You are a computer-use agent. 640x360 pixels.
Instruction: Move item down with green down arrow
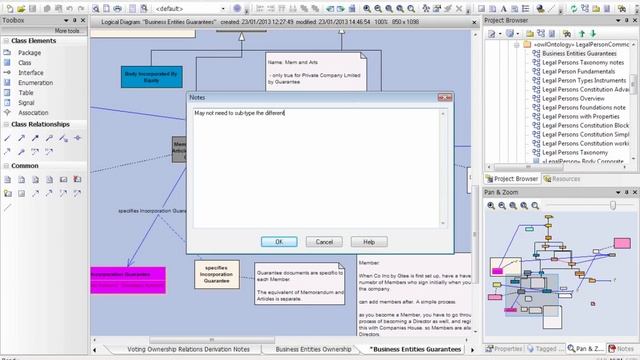pyautogui.click(x=593, y=33)
